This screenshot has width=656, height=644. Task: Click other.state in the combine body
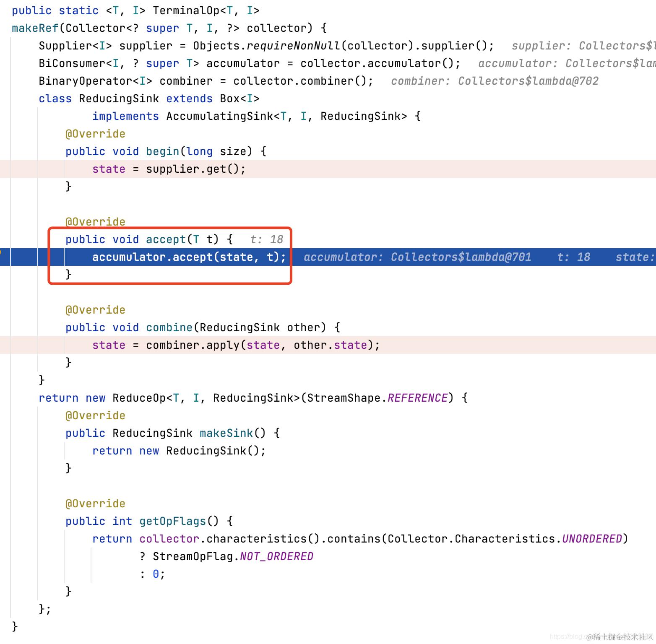click(x=330, y=345)
